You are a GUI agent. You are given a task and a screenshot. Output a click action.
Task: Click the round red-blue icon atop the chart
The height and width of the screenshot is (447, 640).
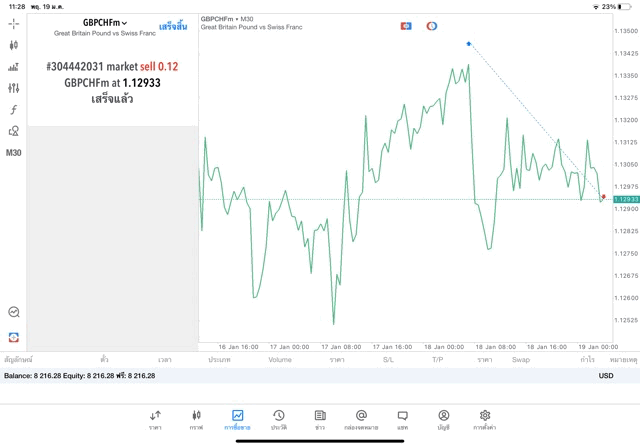(432, 26)
